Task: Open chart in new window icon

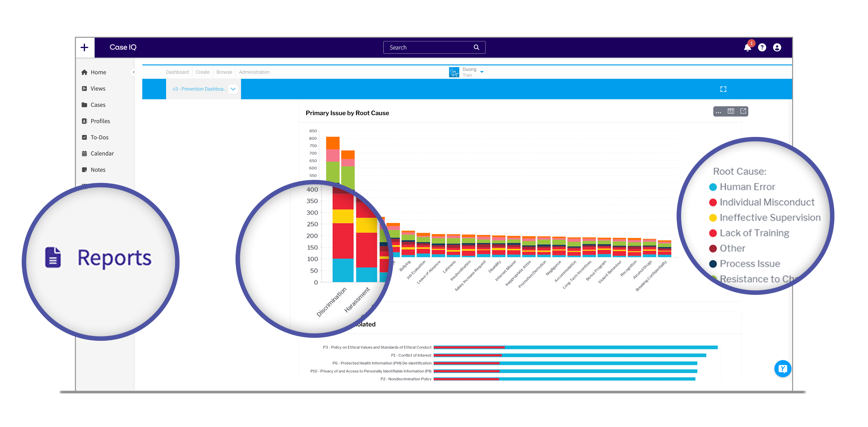Action: (743, 111)
